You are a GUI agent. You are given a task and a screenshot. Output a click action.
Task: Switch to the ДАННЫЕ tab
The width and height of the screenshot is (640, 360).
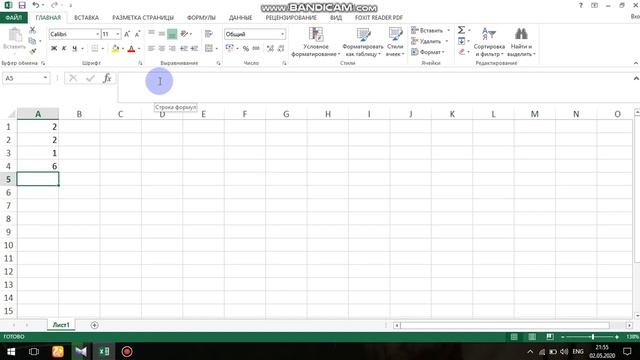[240, 18]
